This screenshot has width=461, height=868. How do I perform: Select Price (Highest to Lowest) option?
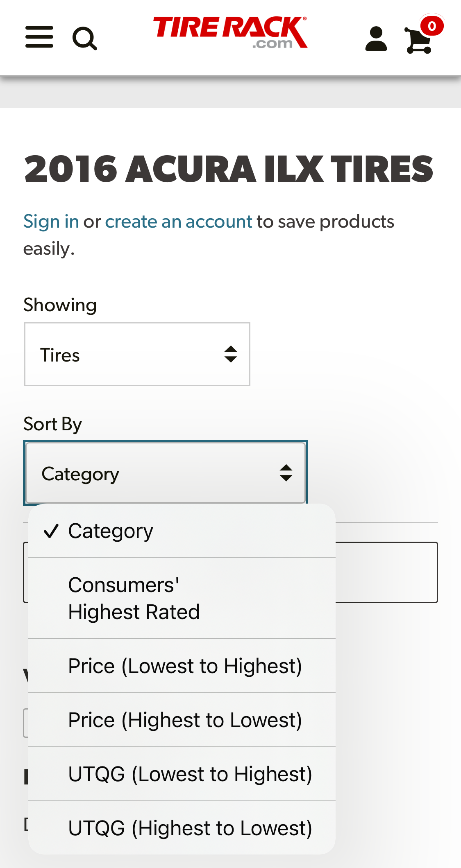tap(185, 720)
